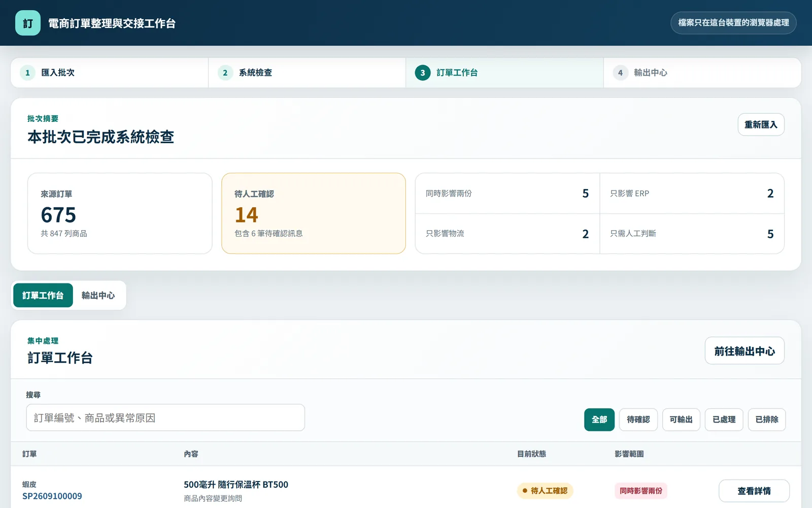Screen dimensions: 812x508
Task: Click the 檔案只在這台裝置的瀏覽器處理 notice pill
Action: pyautogui.click(x=733, y=23)
